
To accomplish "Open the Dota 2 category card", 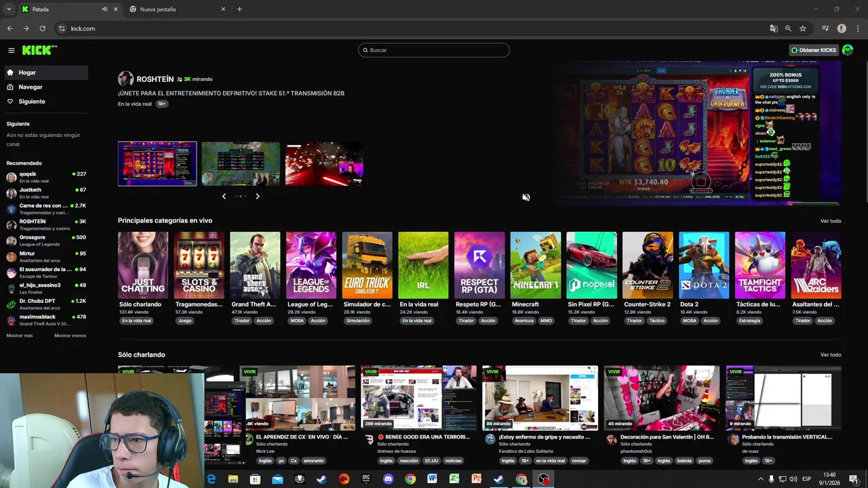I will click(704, 265).
